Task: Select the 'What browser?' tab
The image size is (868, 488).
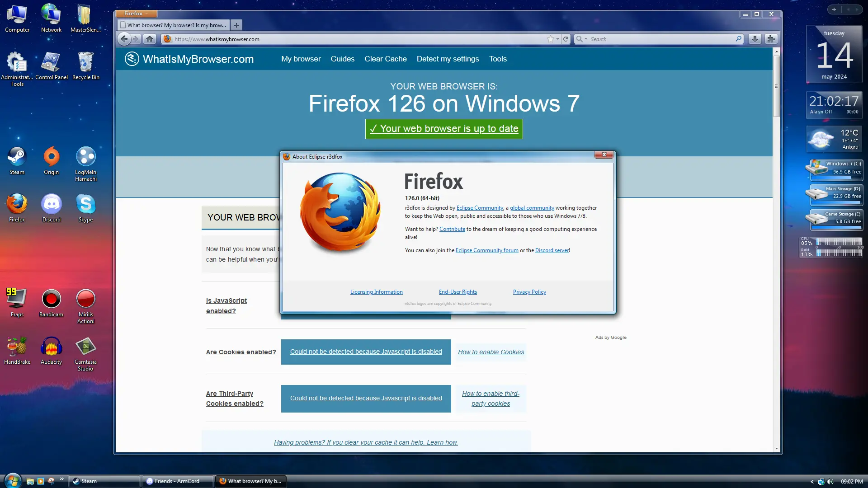Action: tap(174, 25)
